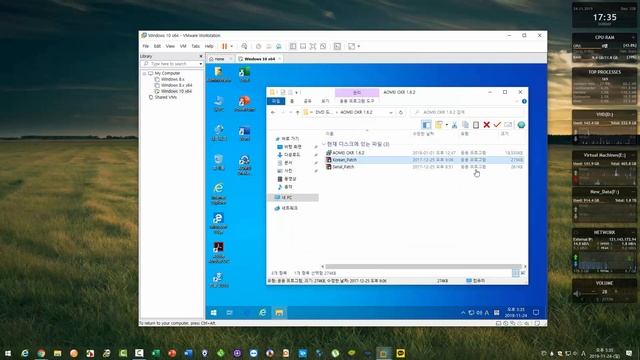Screen dimensions: 640x360
Task: Click the copy toolbar icon in Explorer
Action: click(x=465, y=125)
